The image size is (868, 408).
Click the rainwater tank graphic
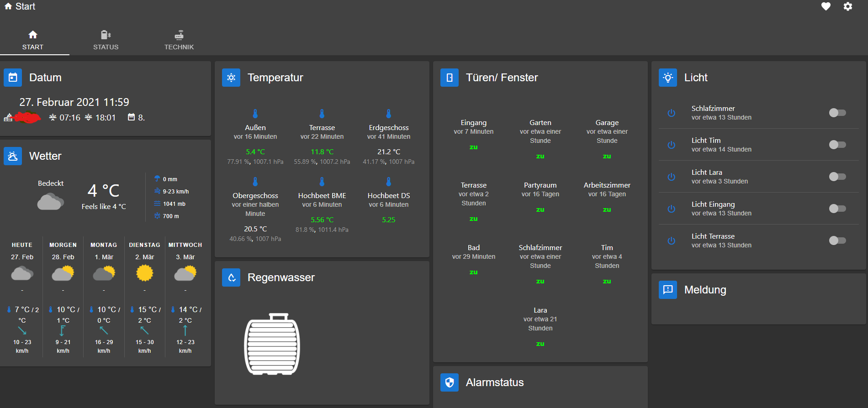[272, 344]
